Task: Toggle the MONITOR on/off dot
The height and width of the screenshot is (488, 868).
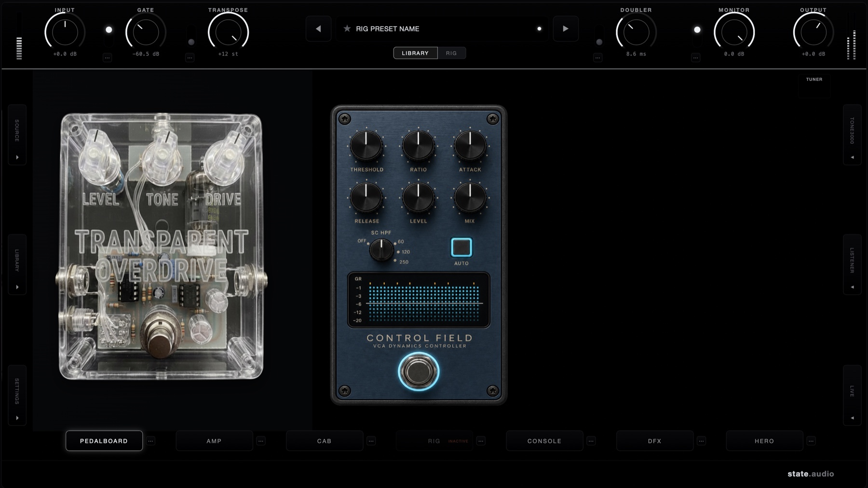Action: [x=697, y=30]
